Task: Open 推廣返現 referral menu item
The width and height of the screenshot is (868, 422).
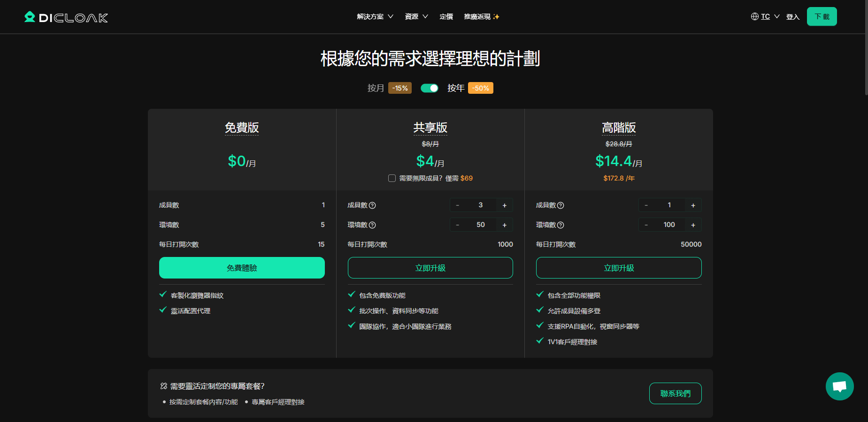Action: click(481, 16)
